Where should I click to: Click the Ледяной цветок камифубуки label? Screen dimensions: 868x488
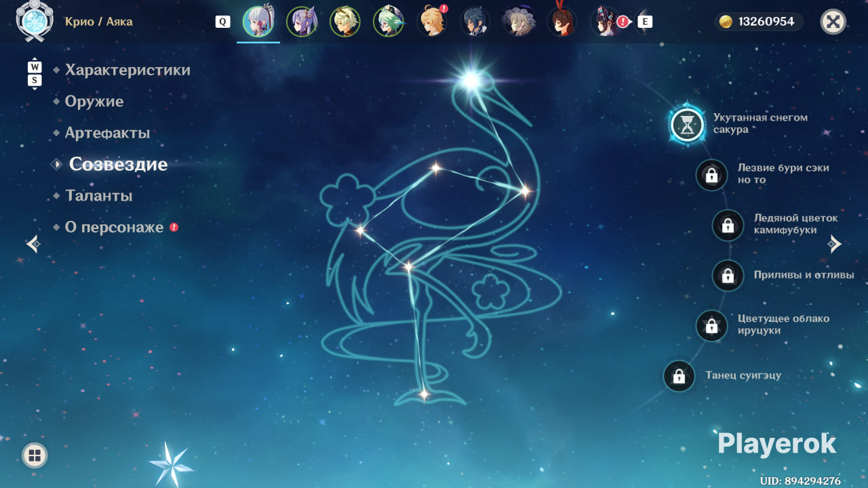click(x=796, y=224)
